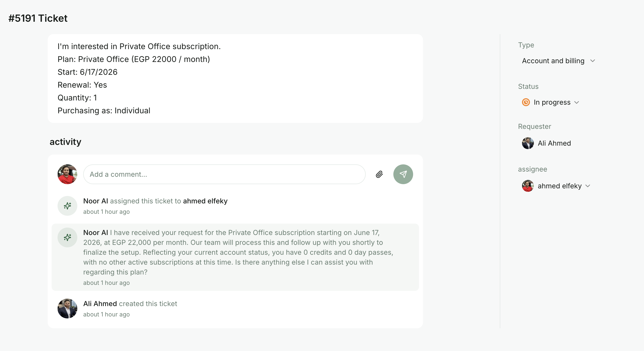Viewport: 644px width, 351px height.
Task: Click Noor AI sparkle icon beside reply message
Action: coord(67,237)
